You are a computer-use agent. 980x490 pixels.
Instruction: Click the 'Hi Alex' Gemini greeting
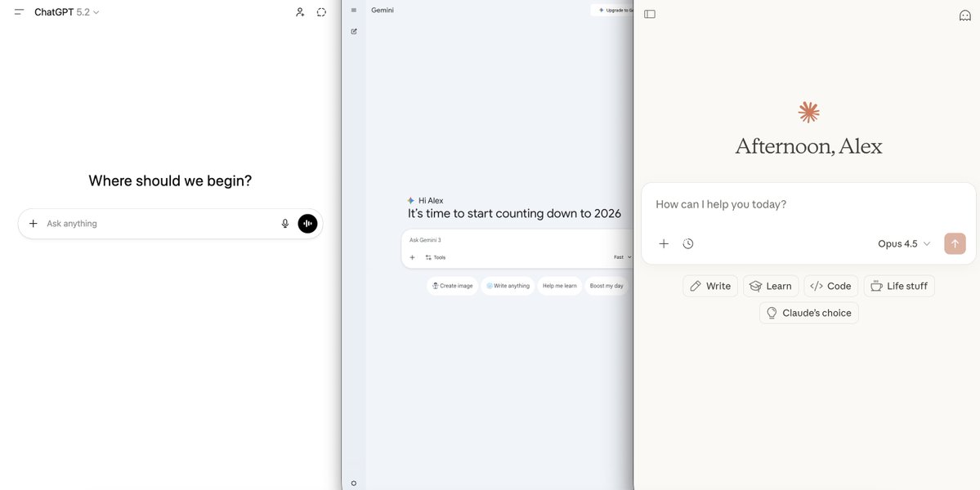pyautogui.click(x=431, y=201)
